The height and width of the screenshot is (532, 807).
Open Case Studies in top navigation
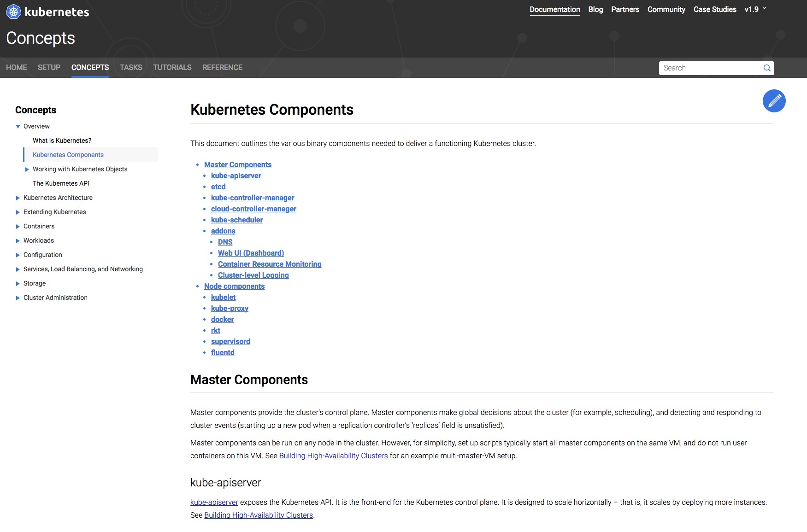[x=714, y=9]
